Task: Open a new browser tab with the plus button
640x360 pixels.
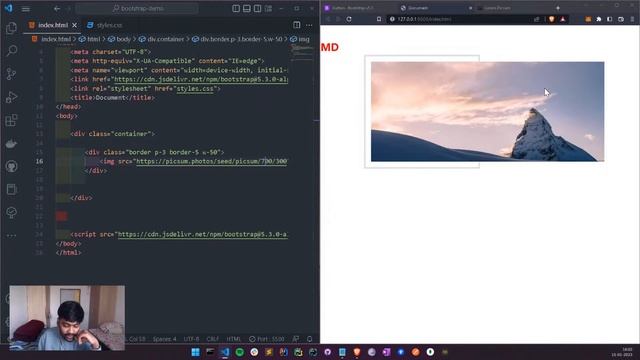Action: (x=558, y=8)
